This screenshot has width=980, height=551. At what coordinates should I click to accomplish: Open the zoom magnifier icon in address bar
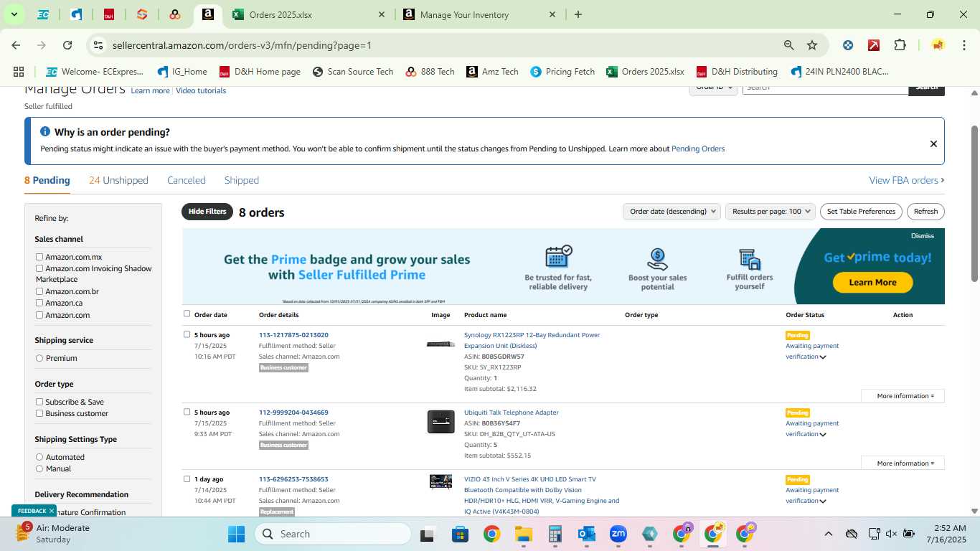tap(789, 45)
